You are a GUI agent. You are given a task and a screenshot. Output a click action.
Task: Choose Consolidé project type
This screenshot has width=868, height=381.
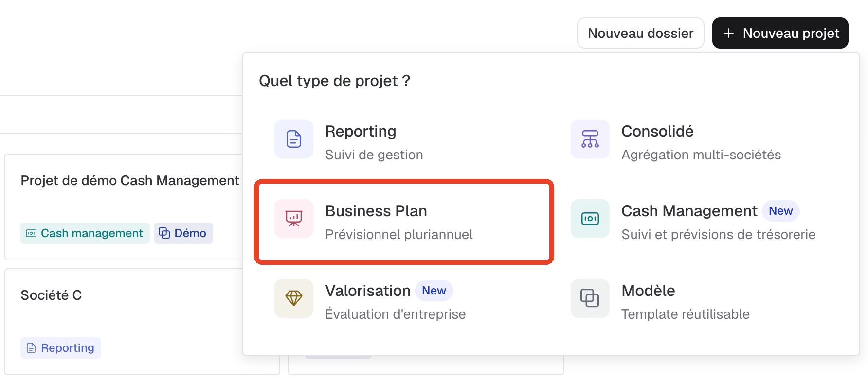point(701,141)
